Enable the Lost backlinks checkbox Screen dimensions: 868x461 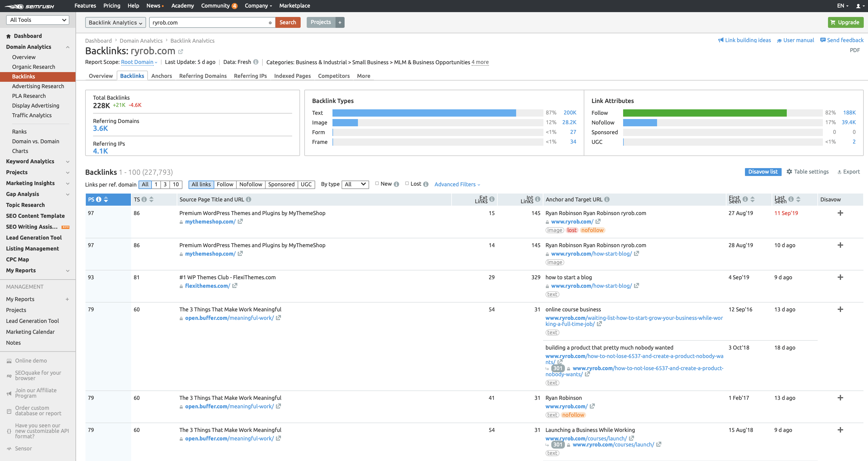[407, 184]
